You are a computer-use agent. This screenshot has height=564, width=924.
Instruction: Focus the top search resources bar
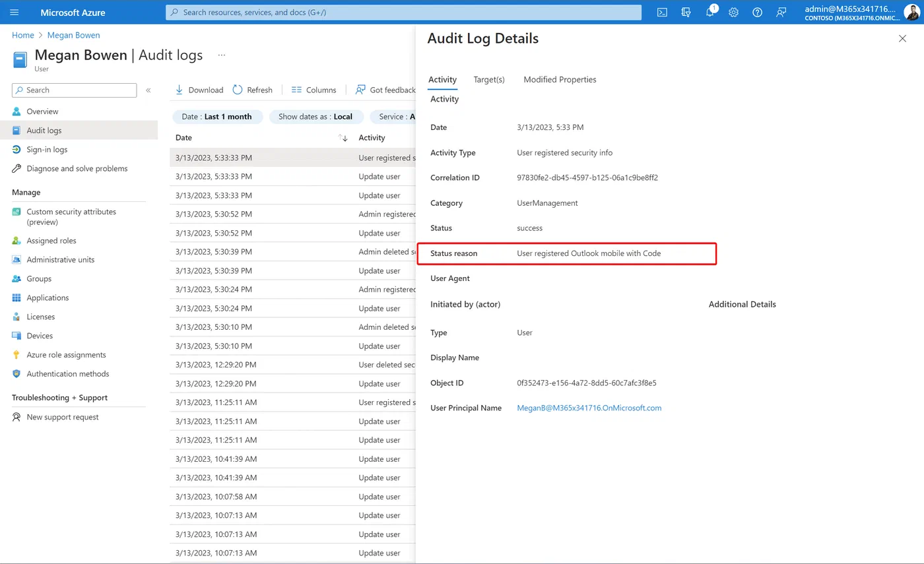[x=403, y=12]
